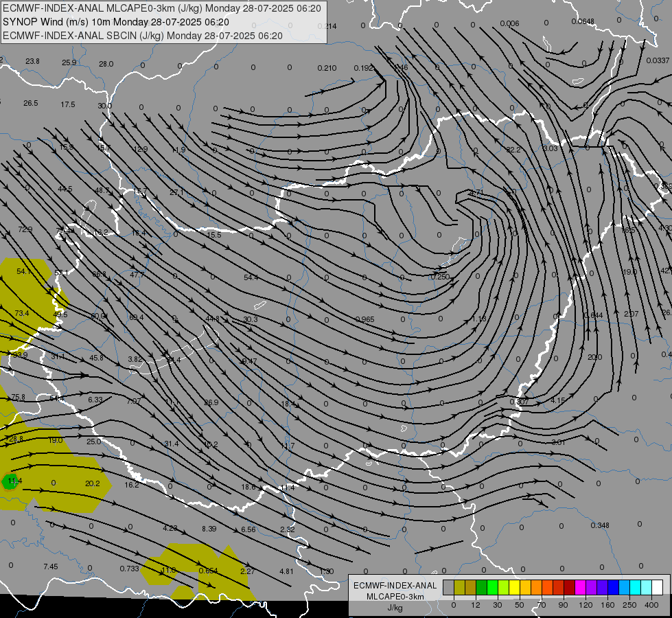This screenshot has width=672, height=618.
Task: Choose the magenta swatch in the color scale
Action: pyautogui.click(x=580, y=587)
